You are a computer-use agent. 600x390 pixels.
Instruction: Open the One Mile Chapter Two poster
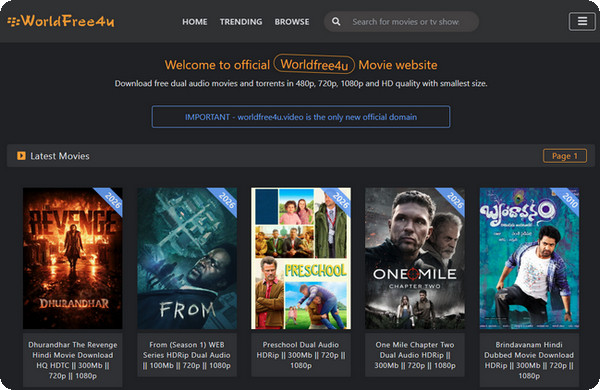[415, 258]
